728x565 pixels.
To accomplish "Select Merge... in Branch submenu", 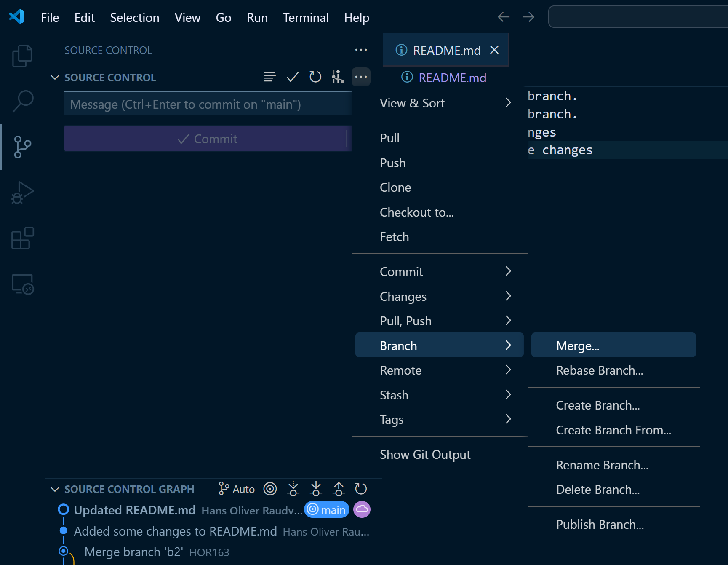I will click(x=613, y=345).
